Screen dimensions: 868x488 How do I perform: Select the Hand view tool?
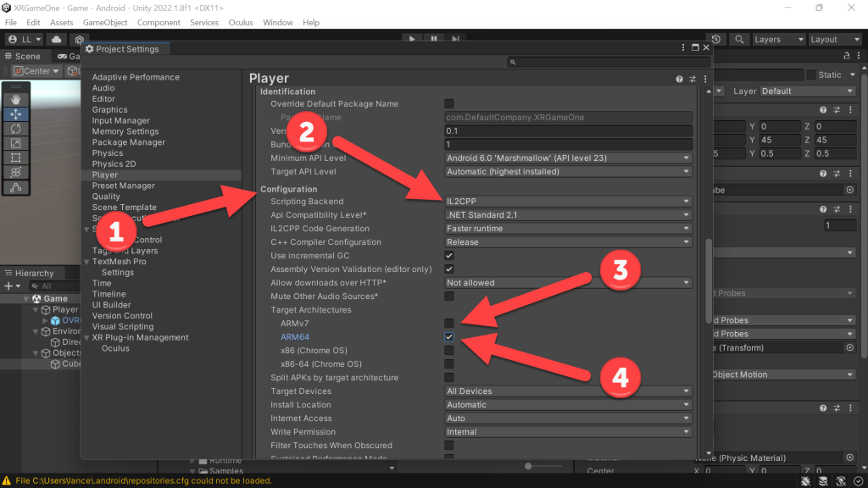tap(15, 100)
